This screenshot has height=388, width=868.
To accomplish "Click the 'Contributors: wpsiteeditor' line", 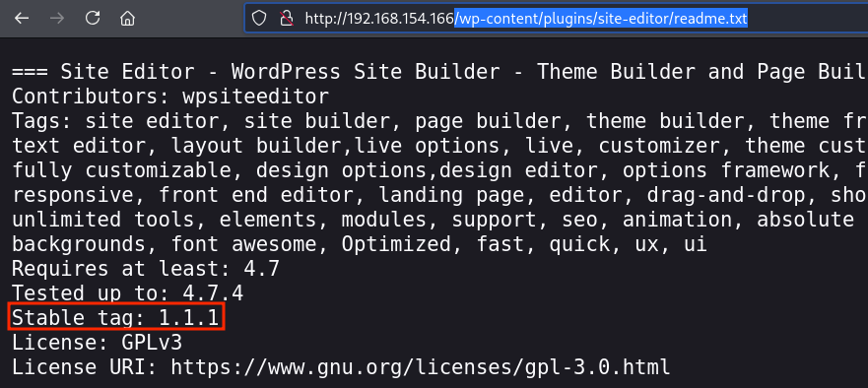I will click(170, 97).
